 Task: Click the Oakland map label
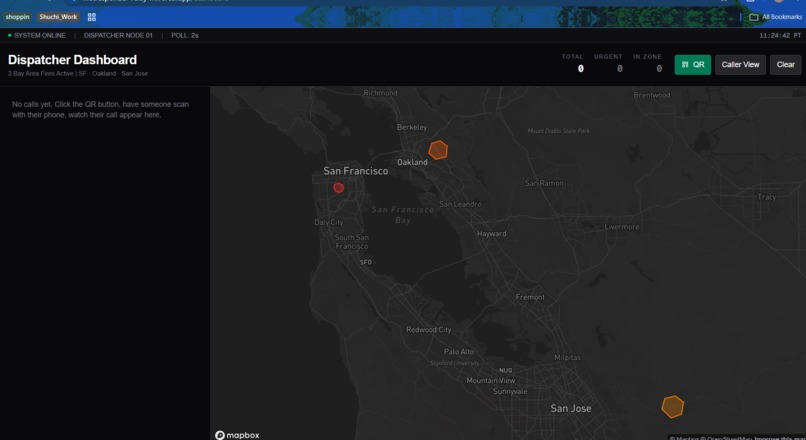point(412,162)
